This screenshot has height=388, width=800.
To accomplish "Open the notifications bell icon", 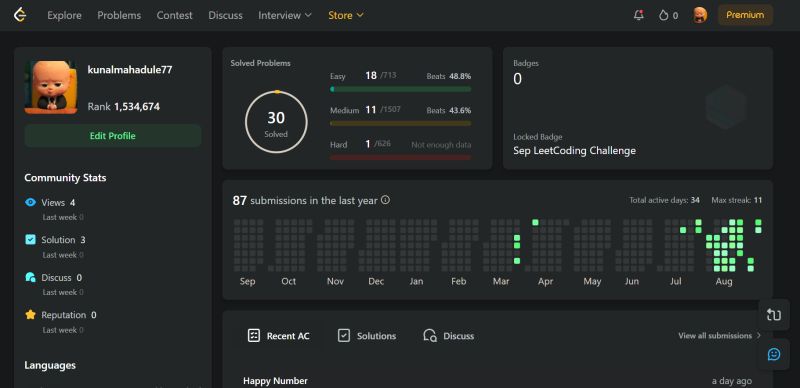I will coord(638,15).
